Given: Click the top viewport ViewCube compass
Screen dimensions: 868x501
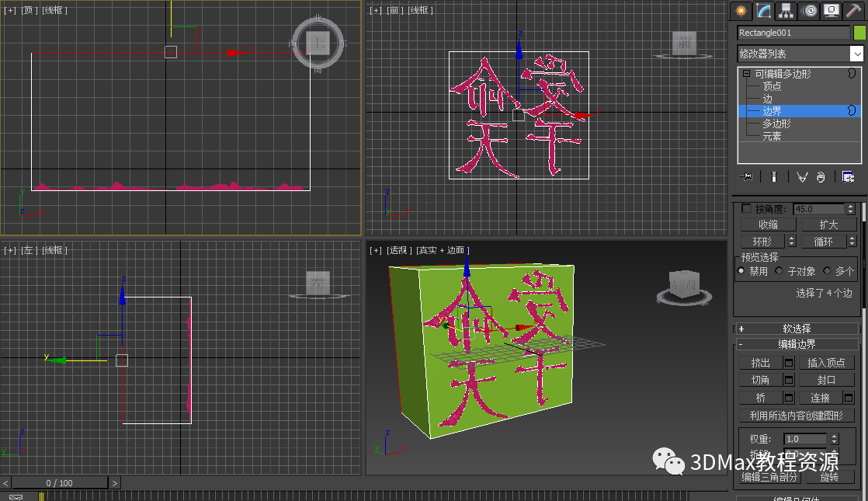Looking at the screenshot, I should [318, 43].
